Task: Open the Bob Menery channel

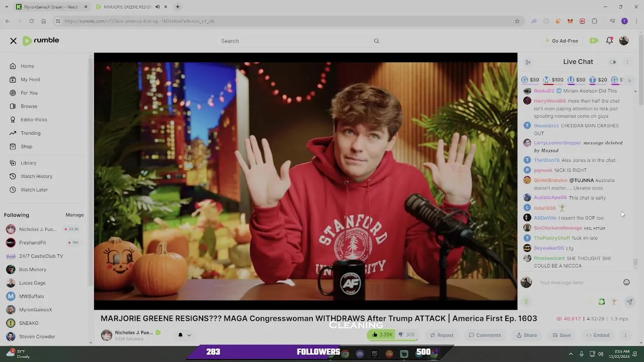Action: pyautogui.click(x=33, y=269)
